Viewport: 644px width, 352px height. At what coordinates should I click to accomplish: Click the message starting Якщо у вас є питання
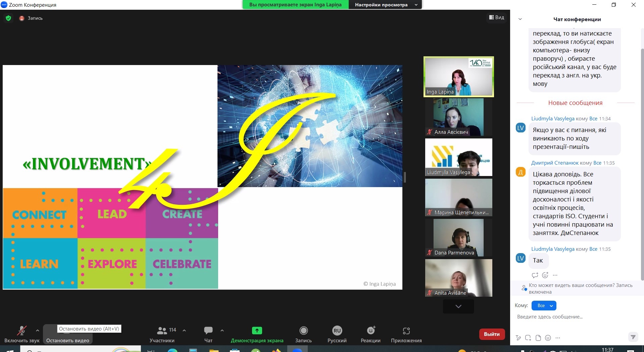point(575,138)
